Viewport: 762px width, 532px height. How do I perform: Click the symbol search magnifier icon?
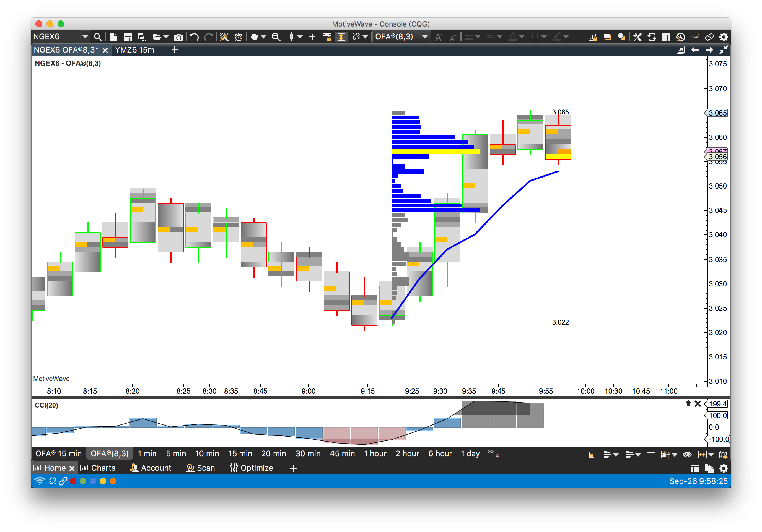98,37
